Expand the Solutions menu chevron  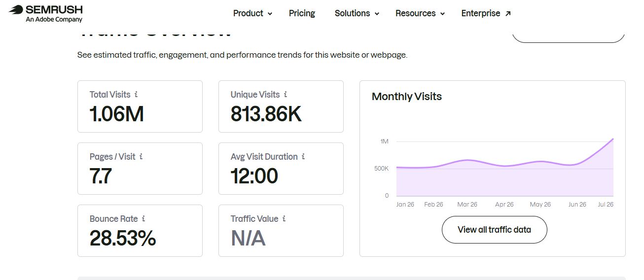click(x=377, y=14)
